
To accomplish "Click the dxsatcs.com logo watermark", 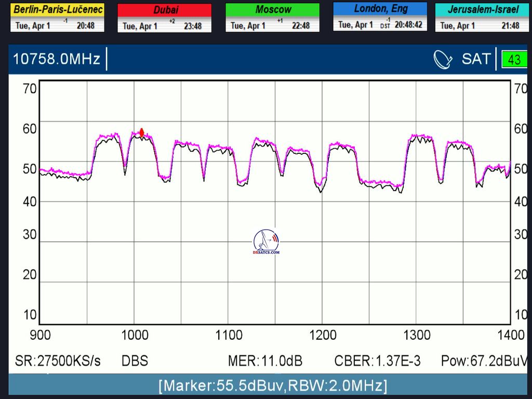I will point(266,242).
